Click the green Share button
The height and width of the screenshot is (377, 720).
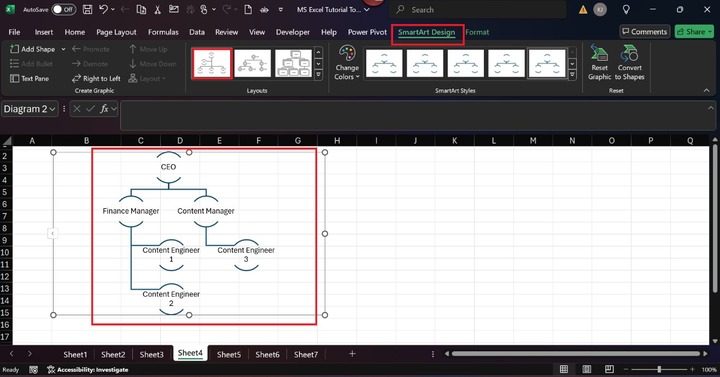point(694,32)
